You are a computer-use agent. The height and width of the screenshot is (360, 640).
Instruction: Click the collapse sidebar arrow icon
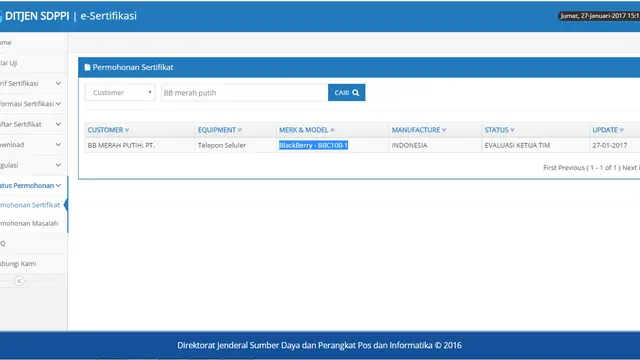(x=19, y=281)
